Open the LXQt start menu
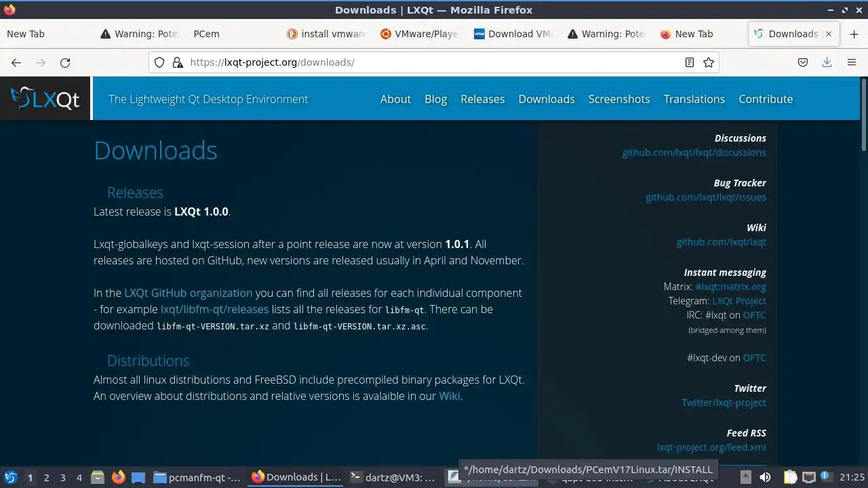Screen dimensions: 868x488 [10, 477]
